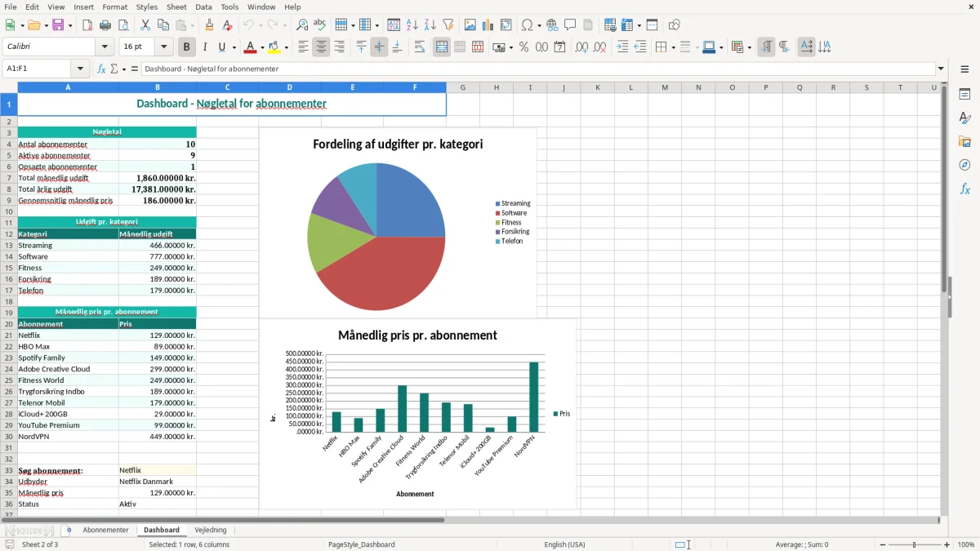
Task: Click the formula input line
Action: pyautogui.click(x=537, y=69)
